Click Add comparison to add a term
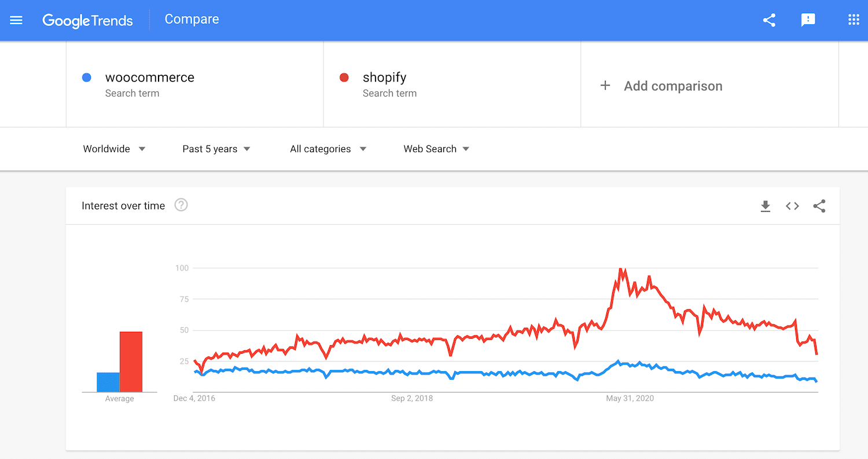The height and width of the screenshot is (459, 868). [x=660, y=86]
